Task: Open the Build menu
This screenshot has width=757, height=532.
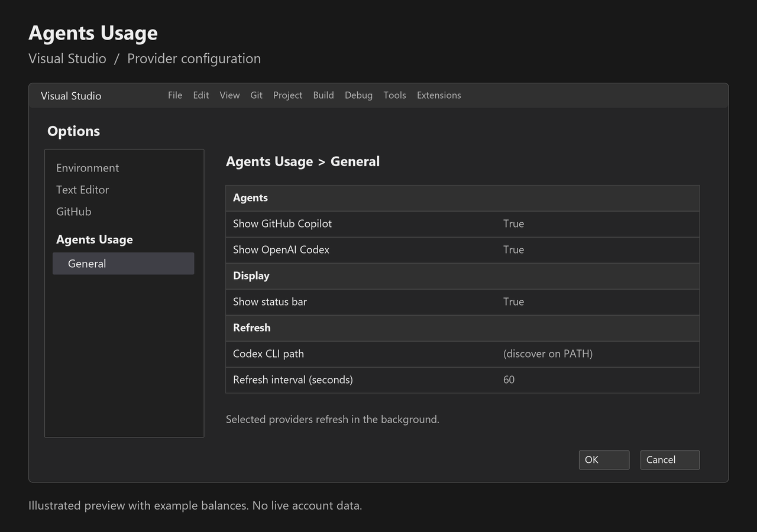Action: (323, 95)
